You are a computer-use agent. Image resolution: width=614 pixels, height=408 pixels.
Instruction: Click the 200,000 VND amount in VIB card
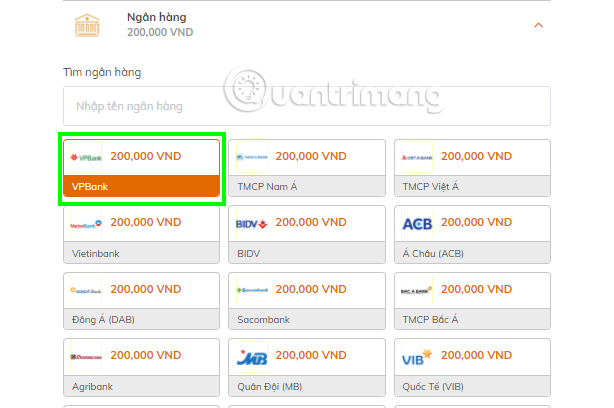[x=477, y=355]
